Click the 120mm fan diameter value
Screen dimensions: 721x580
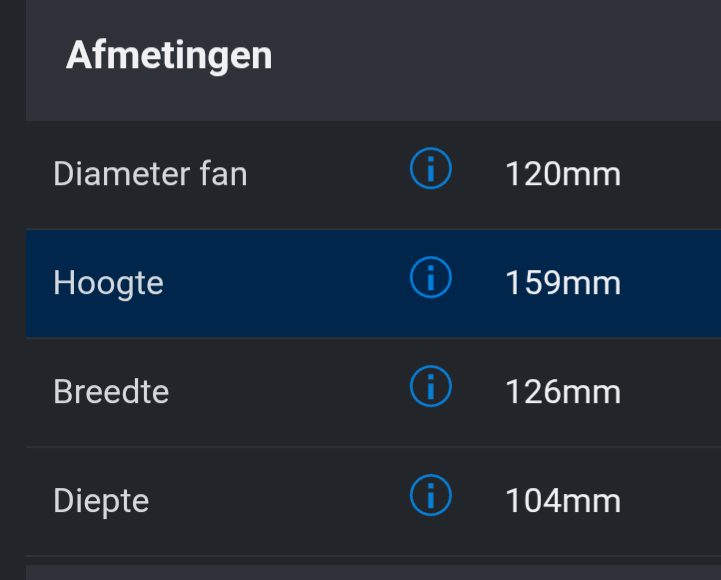[x=563, y=175]
